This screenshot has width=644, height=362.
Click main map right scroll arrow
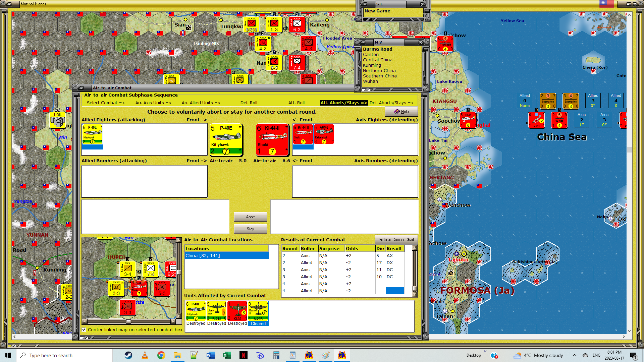click(624, 337)
